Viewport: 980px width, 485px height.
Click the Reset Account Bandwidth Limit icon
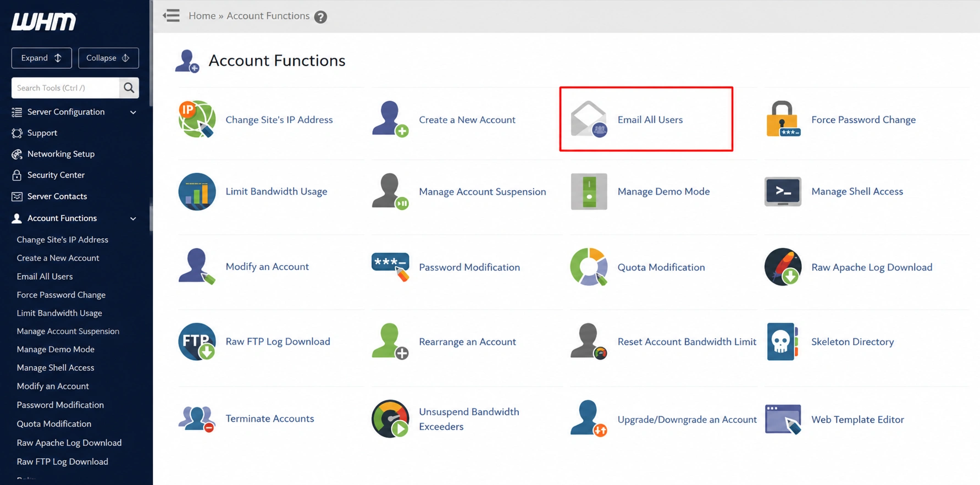pyautogui.click(x=589, y=341)
